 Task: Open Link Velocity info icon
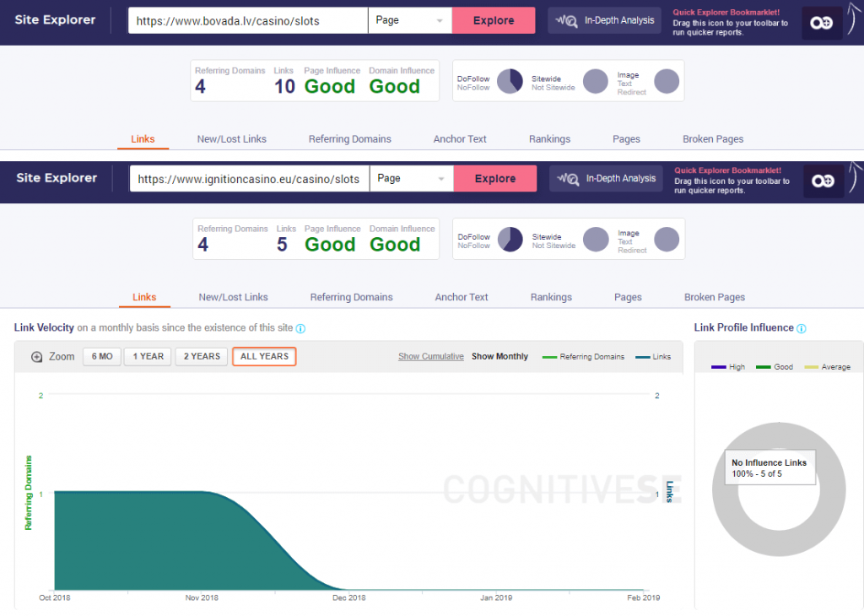coord(300,328)
